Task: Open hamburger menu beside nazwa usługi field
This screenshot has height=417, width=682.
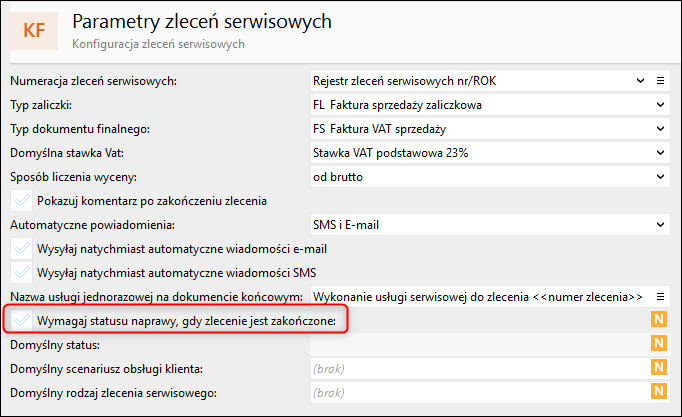Action: [x=660, y=296]
